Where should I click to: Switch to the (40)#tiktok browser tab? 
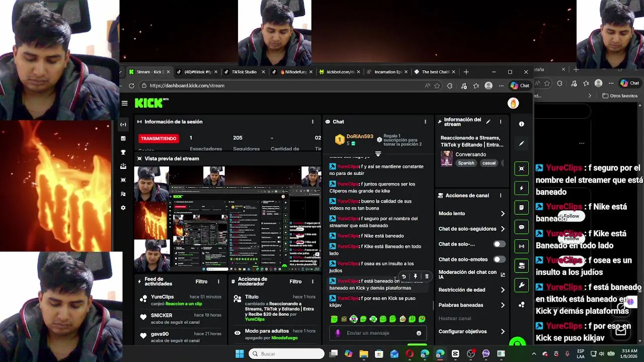pyautogui.click(x=197, y=72)
